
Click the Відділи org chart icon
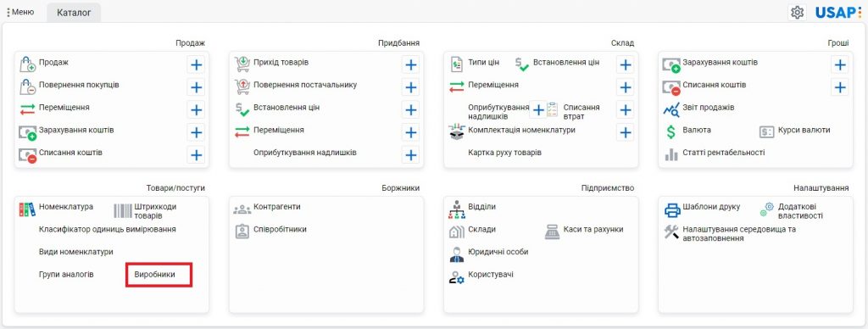pyautogui.click(x=457, y=209)
